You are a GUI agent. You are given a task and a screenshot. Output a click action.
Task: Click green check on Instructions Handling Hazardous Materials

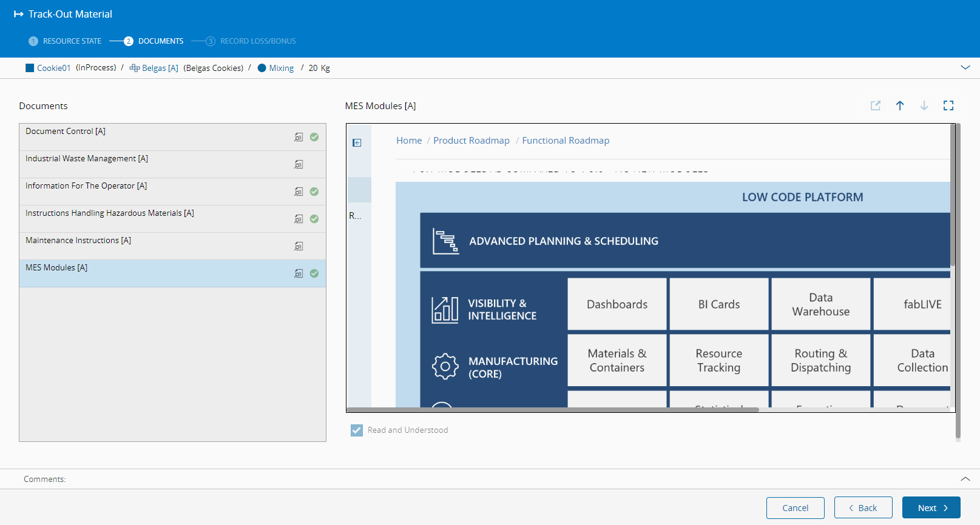pyautogui.click(x=314, y=219)
